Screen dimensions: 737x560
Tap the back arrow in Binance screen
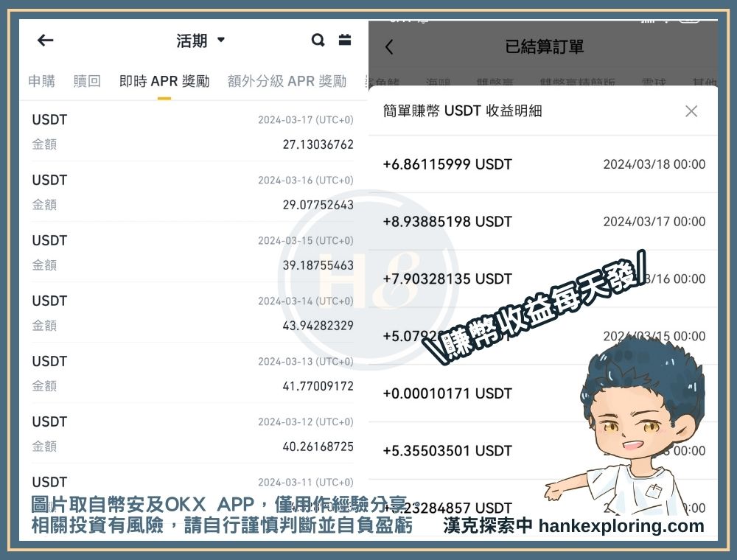tap(45, 41)
